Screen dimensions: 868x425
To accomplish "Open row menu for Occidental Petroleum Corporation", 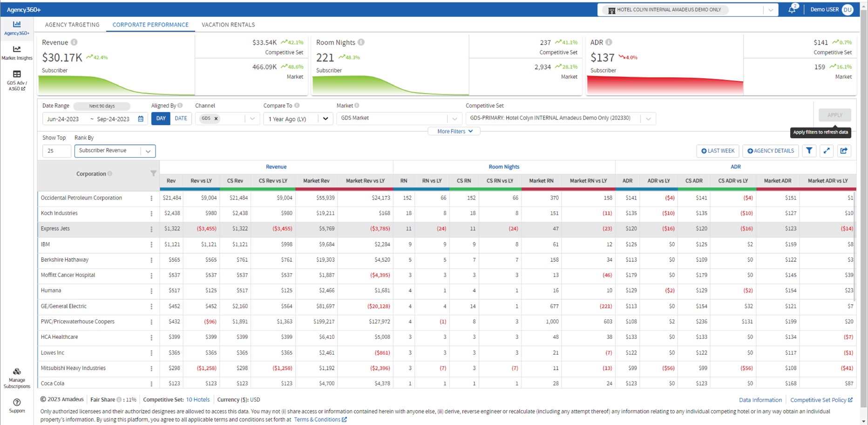I will [x=151, y=198].
